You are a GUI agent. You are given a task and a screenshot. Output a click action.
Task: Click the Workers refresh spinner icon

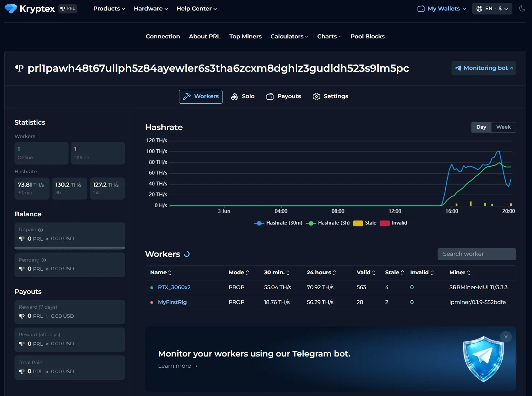[187, 254]
